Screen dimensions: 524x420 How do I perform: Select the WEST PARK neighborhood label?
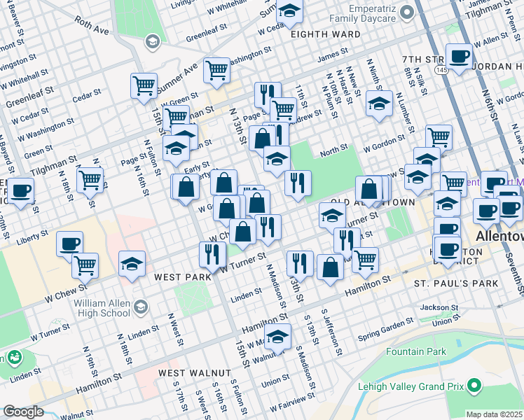183,277
